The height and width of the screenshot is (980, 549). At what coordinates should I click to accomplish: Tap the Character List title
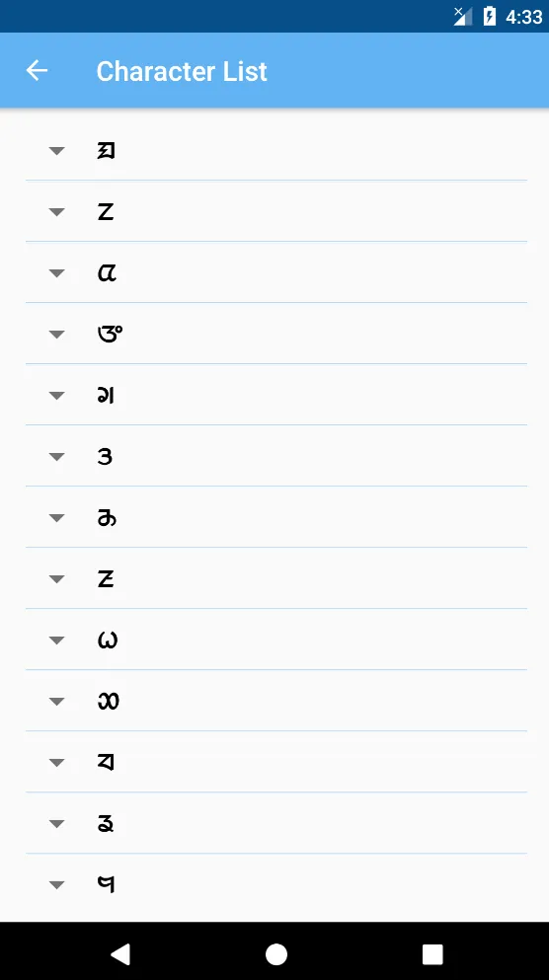coord(182,71)
